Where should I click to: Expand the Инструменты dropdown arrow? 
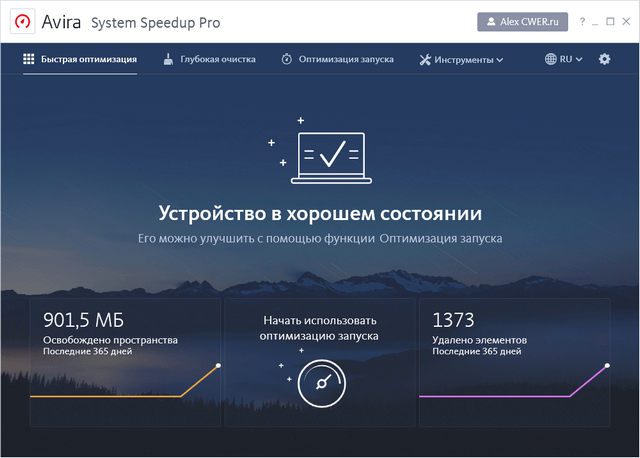point(500,60)
